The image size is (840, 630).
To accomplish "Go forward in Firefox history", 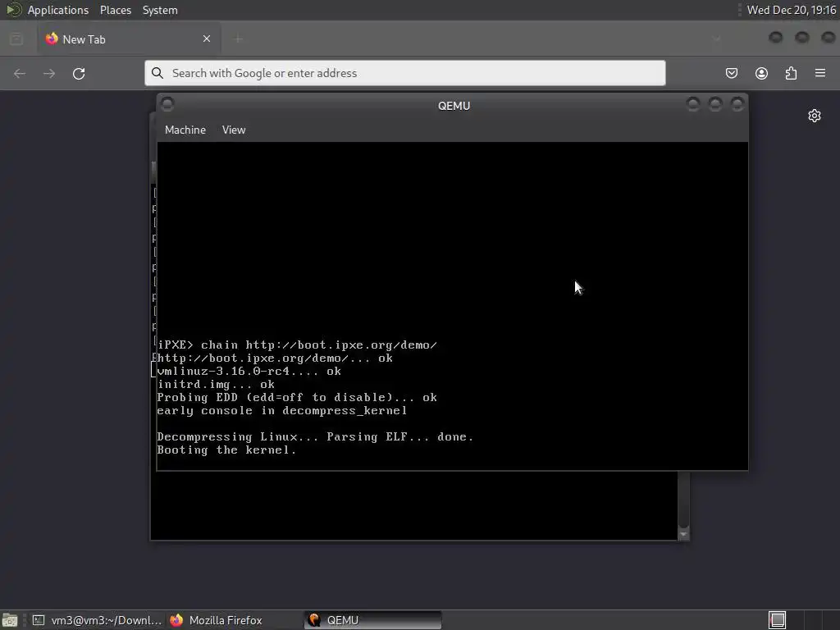I will (49, 73).
